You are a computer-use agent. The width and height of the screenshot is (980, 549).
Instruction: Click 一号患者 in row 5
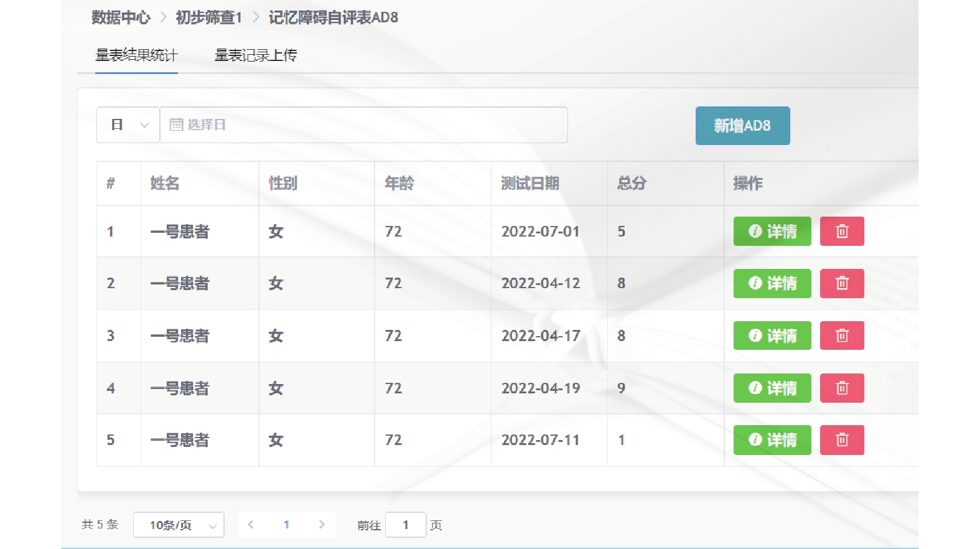point(180,440)
